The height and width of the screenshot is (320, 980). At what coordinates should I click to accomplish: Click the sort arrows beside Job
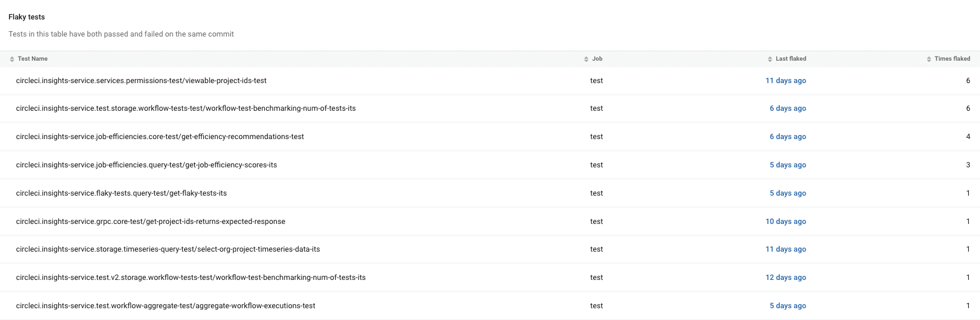tap(586, 59)
